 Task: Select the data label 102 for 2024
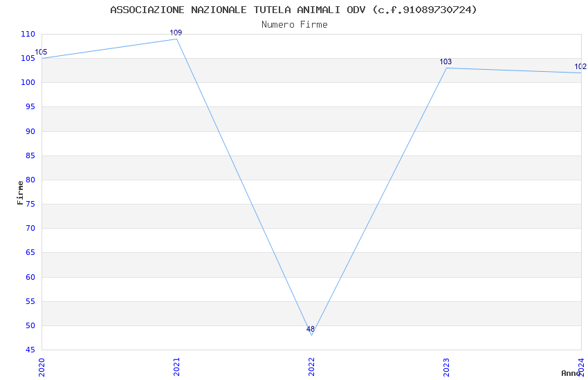580,66
